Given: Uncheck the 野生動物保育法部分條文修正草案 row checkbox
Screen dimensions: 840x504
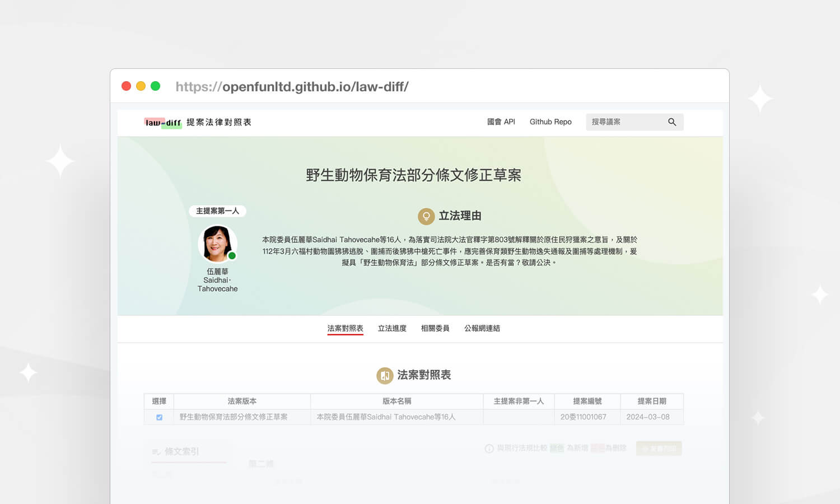Looking at the screenshot, I should [x=160, y=417].
